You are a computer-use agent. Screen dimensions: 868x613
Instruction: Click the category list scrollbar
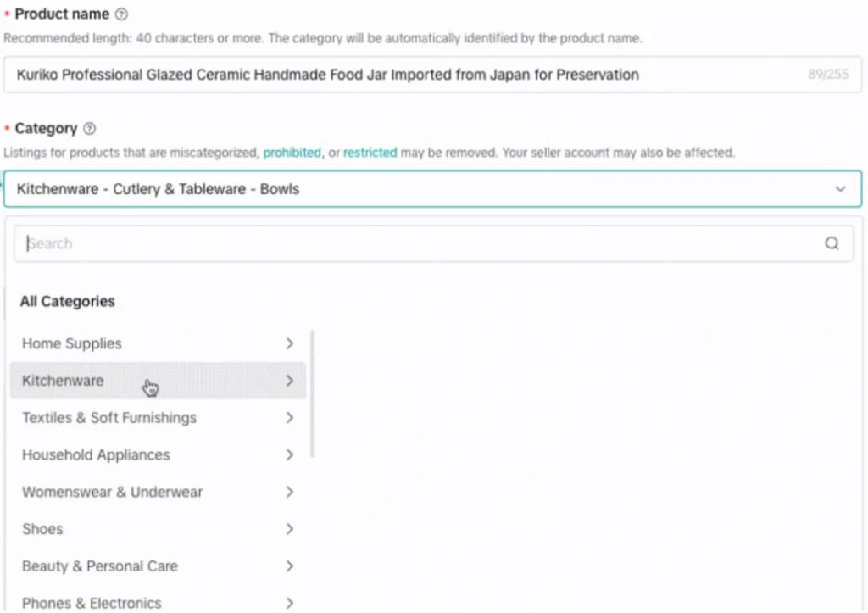point(313,394)
